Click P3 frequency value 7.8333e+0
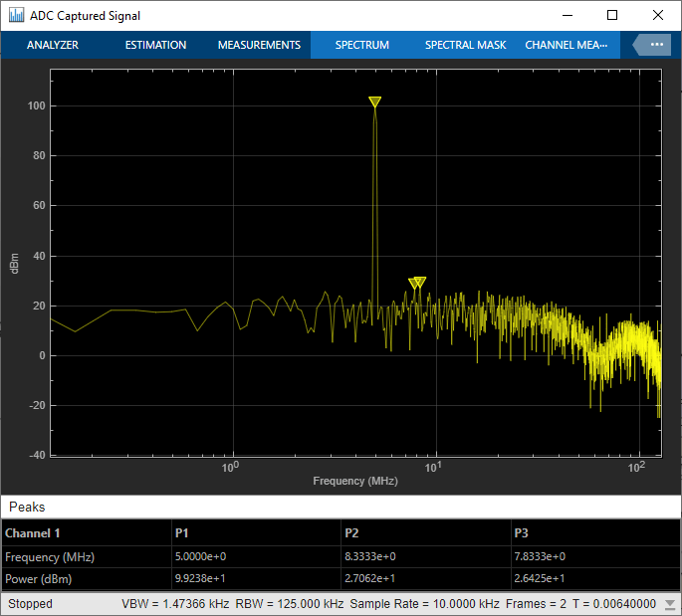The image size is (682, 616). 540,556
